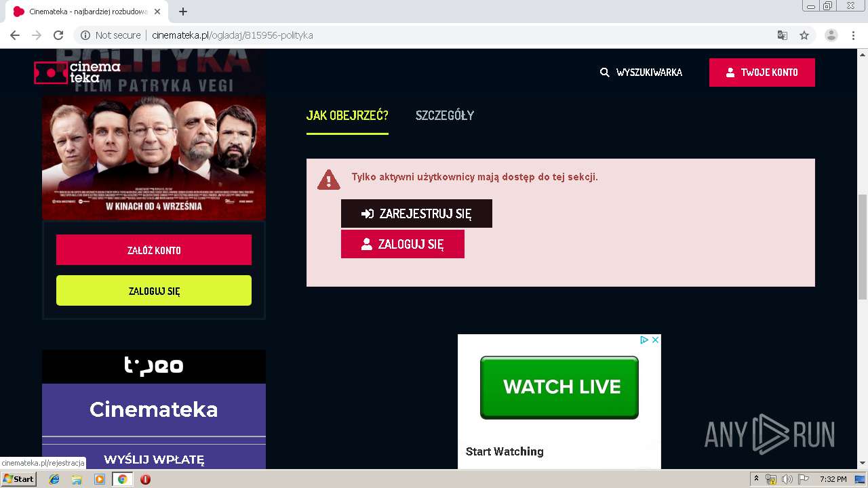Viewport: 868px width, 488px height.
Task: Show hidden tray icons
Action: click(757, 479)
